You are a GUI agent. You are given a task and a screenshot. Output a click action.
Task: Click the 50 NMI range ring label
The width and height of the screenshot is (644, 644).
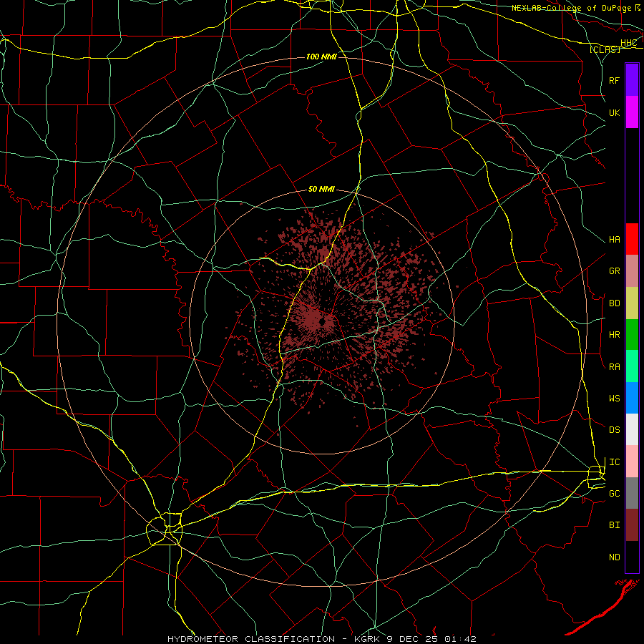tap(321, 189)
